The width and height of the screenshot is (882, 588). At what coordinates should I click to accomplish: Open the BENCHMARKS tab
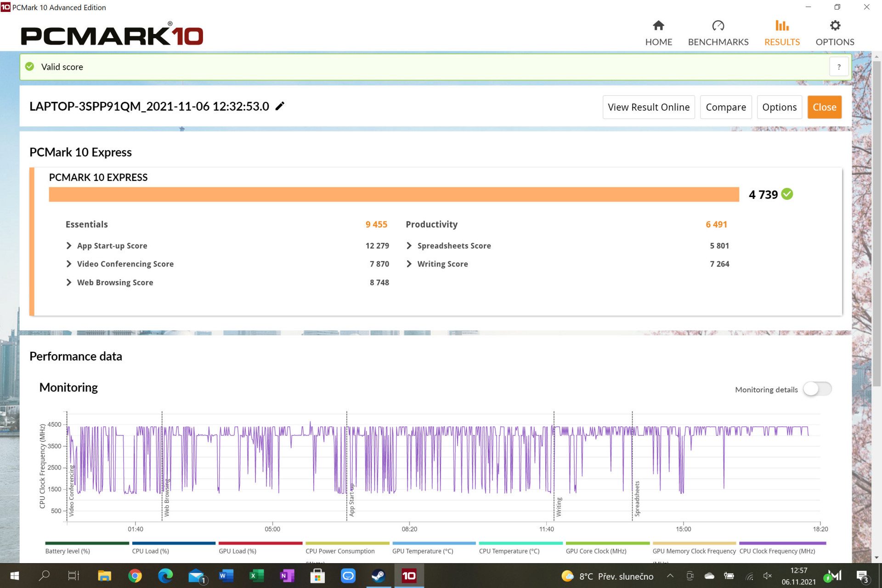718,33
